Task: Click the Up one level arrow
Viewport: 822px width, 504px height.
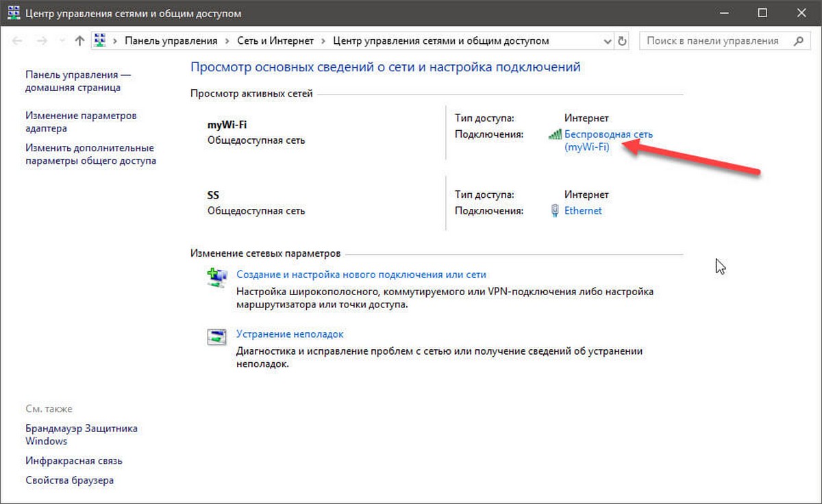Action: coord(79,41)
